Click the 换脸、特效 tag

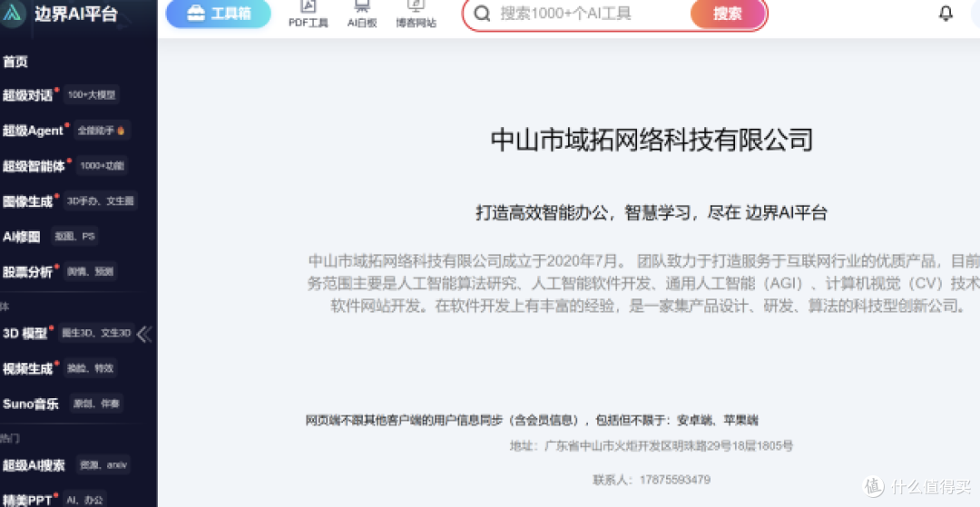[x=91, y=368]
